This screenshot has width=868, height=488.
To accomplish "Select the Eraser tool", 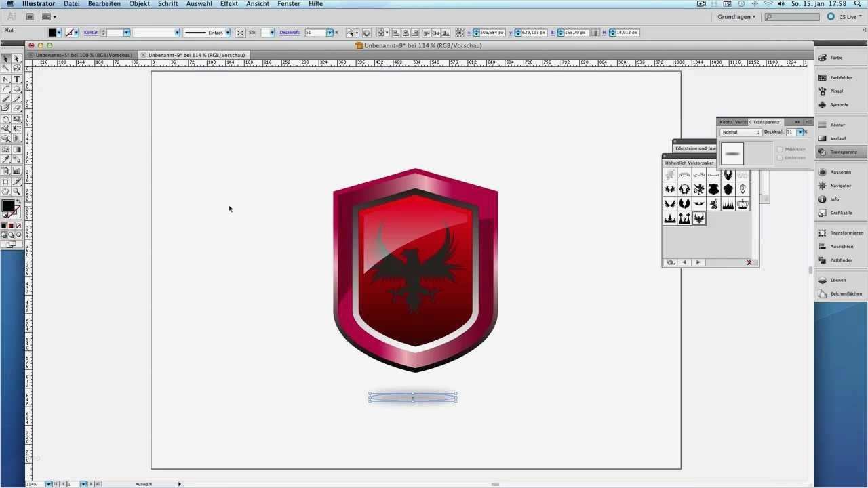I will pos(17,108).
